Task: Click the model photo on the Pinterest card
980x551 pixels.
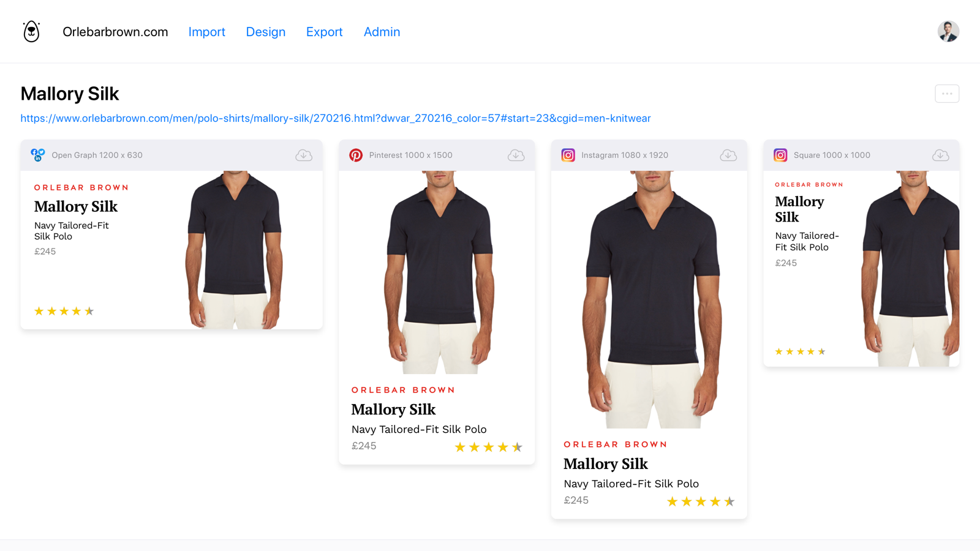Action: (x=436, y=269)
